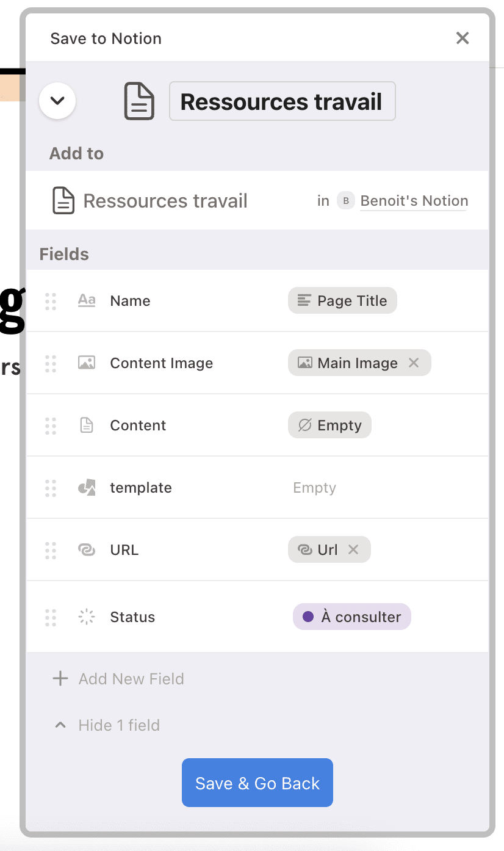Open Benoit's Notion workspace link
Viewport: 504px width, 851px height.
pyautogui.click(x=414, y=201)
